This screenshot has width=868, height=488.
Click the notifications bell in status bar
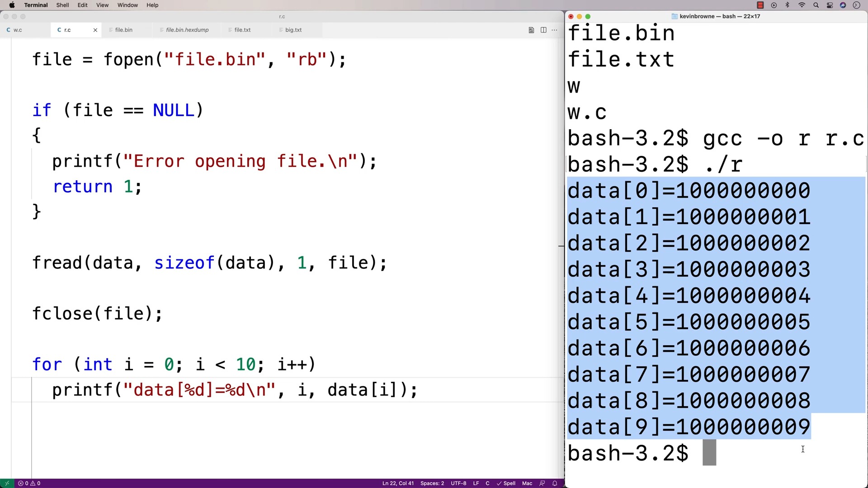tap(555, 483)
